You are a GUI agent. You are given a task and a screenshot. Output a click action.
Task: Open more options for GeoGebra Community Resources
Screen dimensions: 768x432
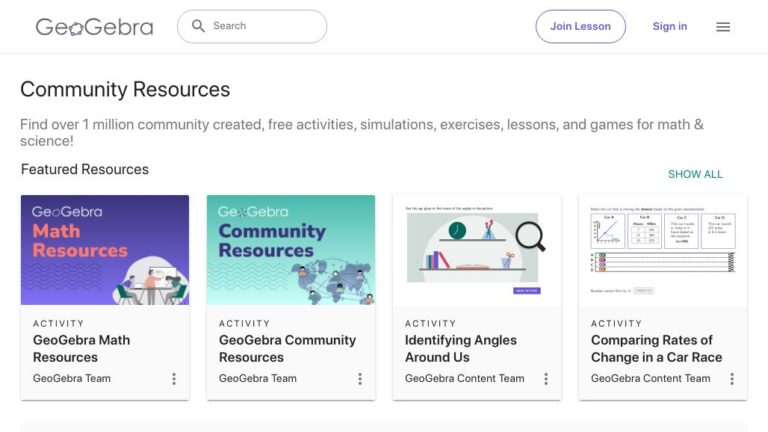point(360,379)
